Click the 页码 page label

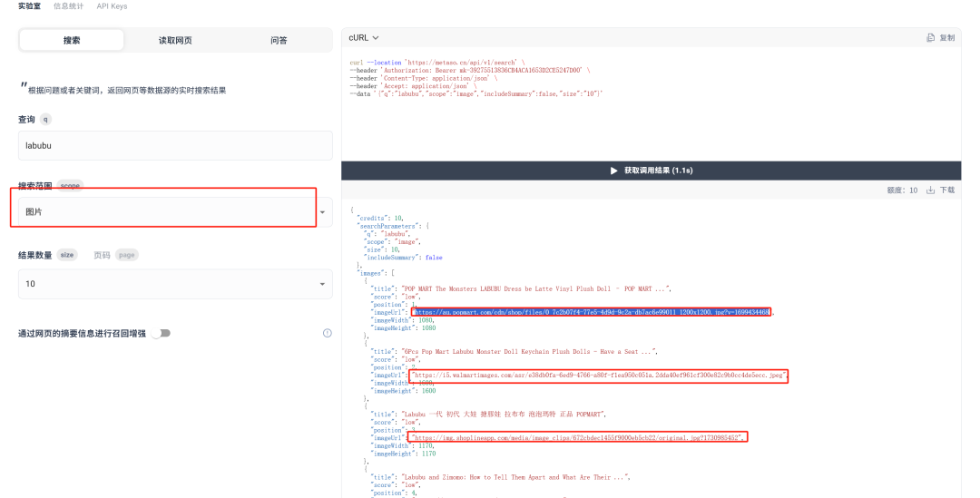pyautogui.click(x=102, y=255)
